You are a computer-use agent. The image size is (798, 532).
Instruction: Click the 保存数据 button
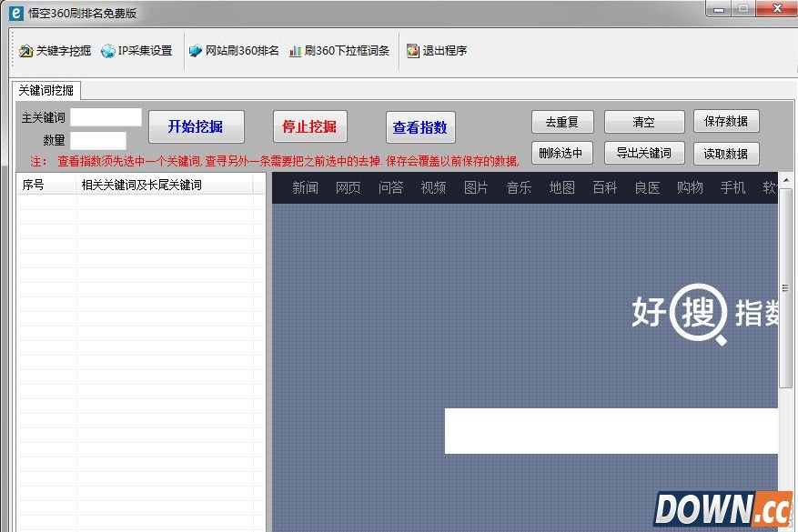(726, 122)
